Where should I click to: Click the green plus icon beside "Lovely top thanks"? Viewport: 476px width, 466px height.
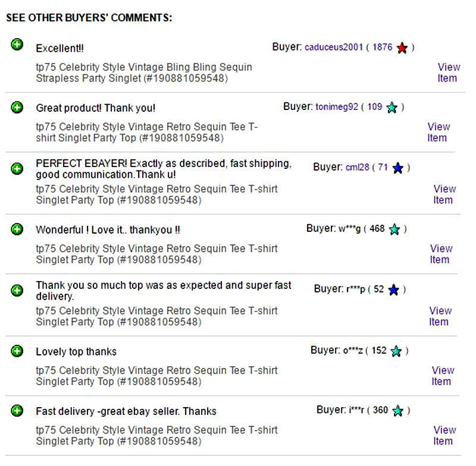pos(17,351)
